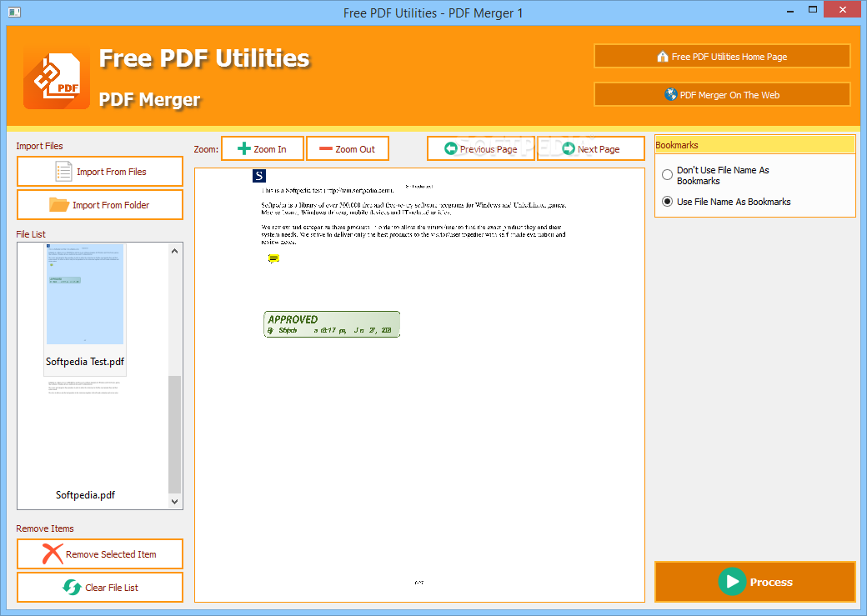Select Don't Use File Name As Bookmarks
Screen dimensions: 867x616
(668, 175)
